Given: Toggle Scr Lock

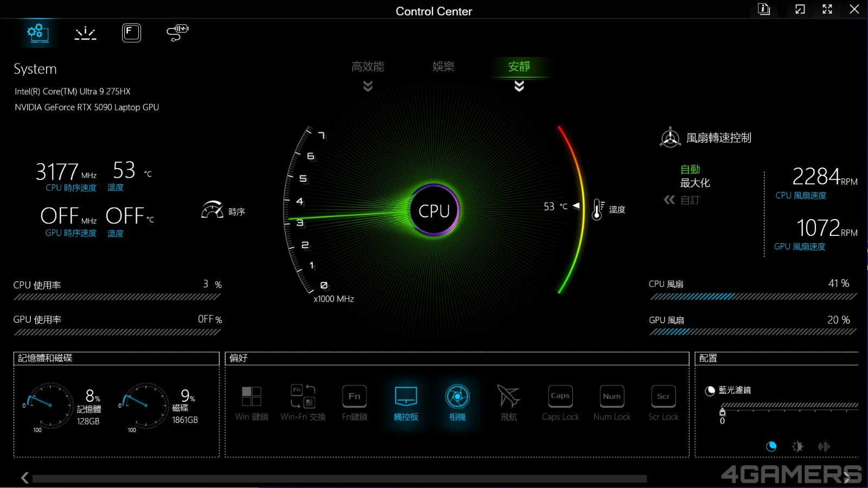Looking at the screenshot, I should (663, 403).
